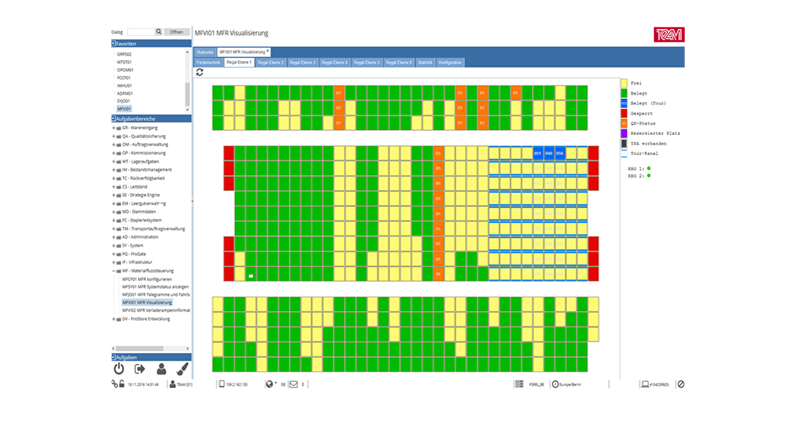Open MFCF01 MFR konfigurieren
This screenshot has height=443, width=800.
click(147, 279)
